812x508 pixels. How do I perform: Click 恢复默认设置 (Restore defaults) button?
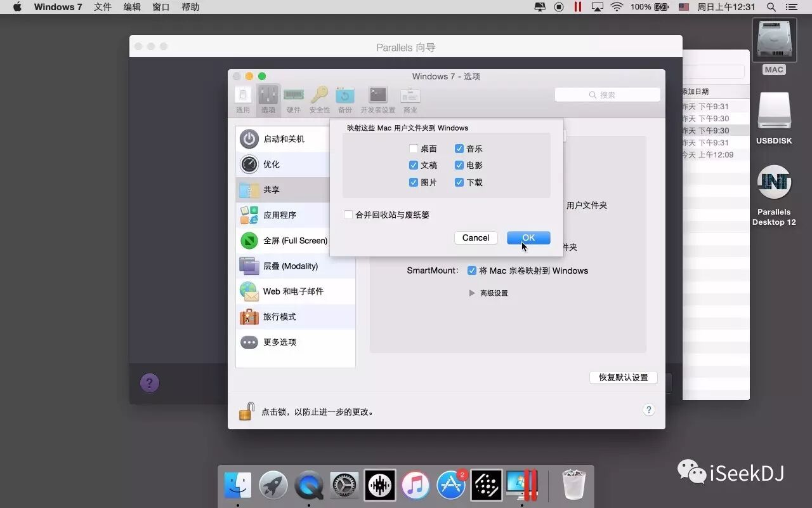point(623,377)
